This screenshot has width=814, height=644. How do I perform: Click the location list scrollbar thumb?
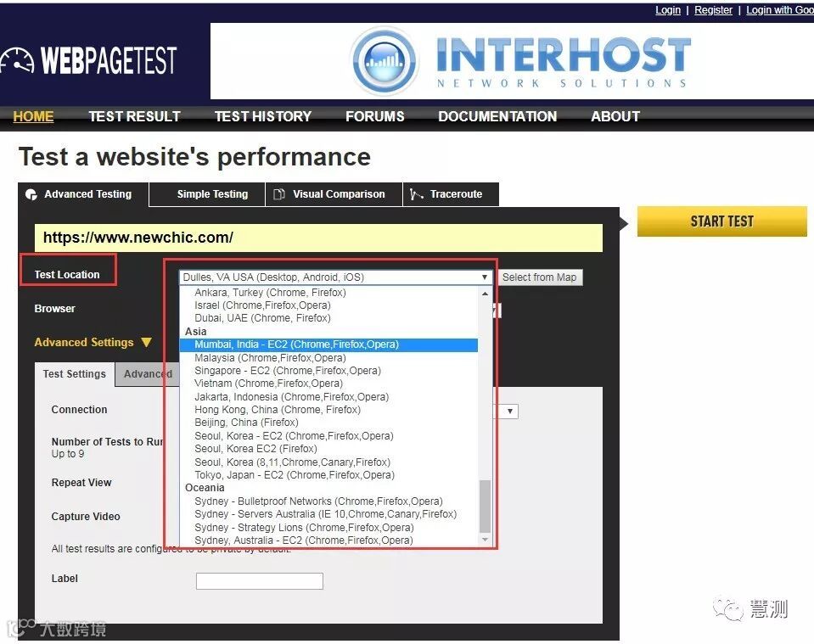[x=485, y=507]
